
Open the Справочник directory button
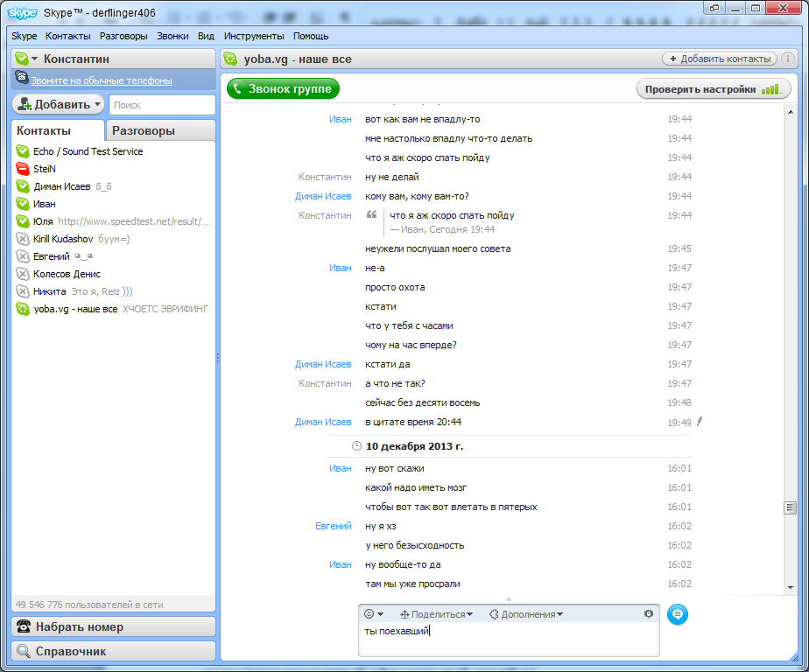coord(113,651)
